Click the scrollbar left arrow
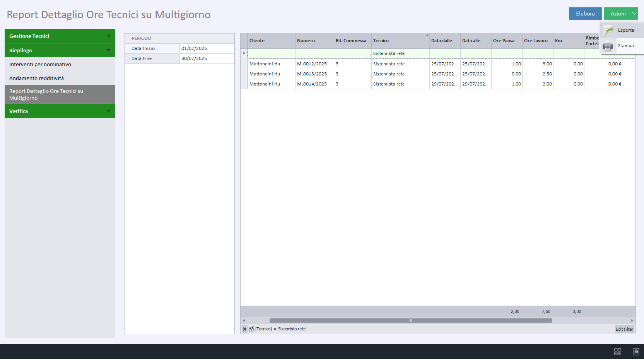 click(x=244, y=320)
